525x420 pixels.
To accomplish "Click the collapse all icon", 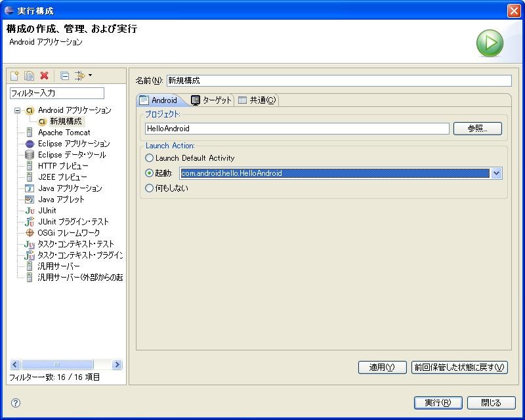I will 66,75.
